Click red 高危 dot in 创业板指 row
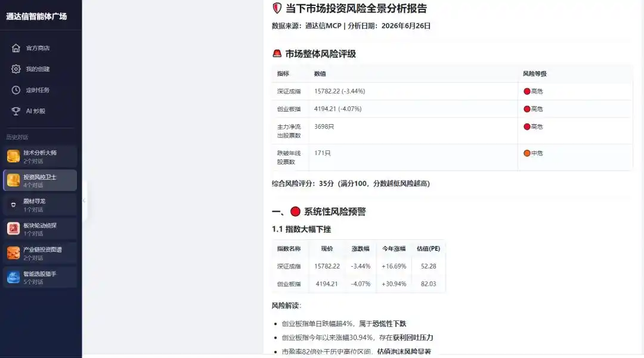This screenshot has height=358, width=644. 527,109
